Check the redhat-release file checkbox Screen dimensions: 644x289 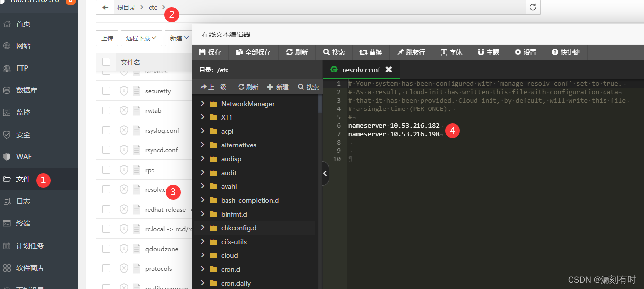tap(106, 209)
